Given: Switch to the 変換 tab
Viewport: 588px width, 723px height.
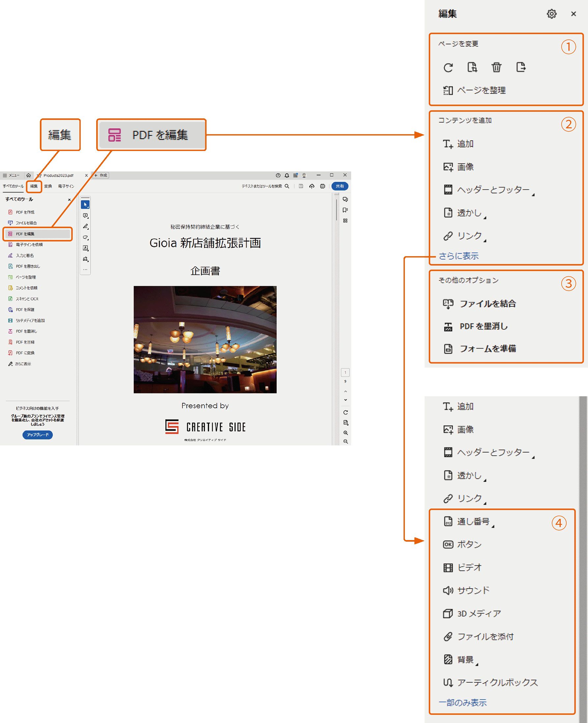Looking at the screenshot, I should tap(48, 186).
